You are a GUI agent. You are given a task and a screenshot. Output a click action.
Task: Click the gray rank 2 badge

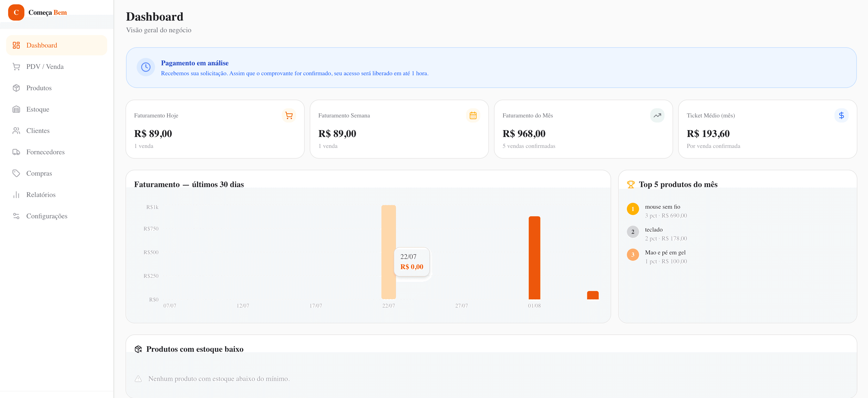[x=633, y=232]
